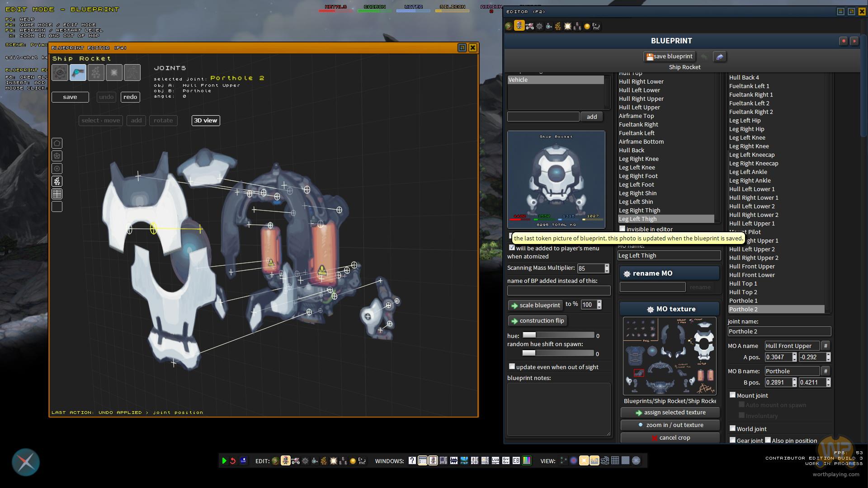Click the pentagon shape icon in left sidebar
This screenshot has height=488, width=868.
57,143
